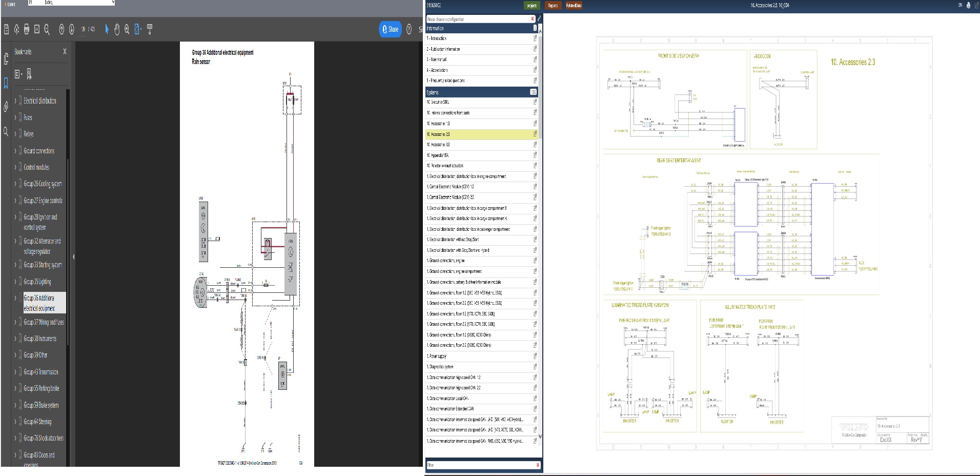
Task: Select the Hand pan tool
Action: (x=117, y=29)
